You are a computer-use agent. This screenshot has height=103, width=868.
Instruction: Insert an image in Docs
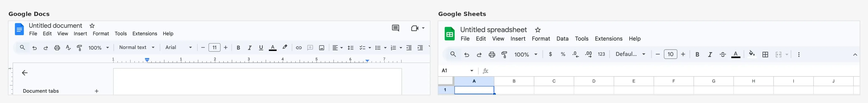(322, 48)
